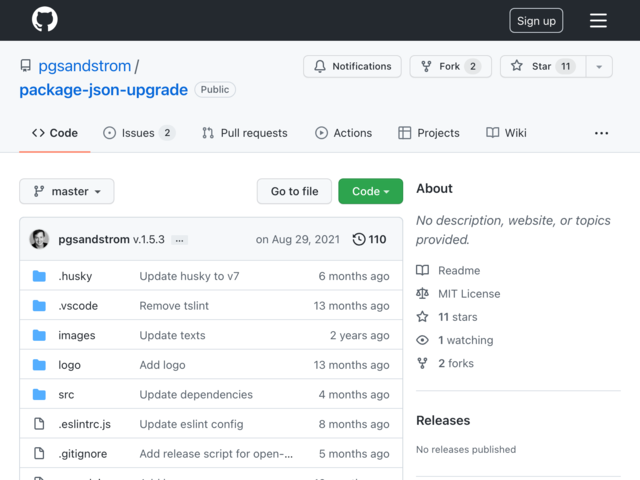Screen dimensions: 640x480
Task: Click the '6 months ago' timestamp for .husky
Action: 354,276
